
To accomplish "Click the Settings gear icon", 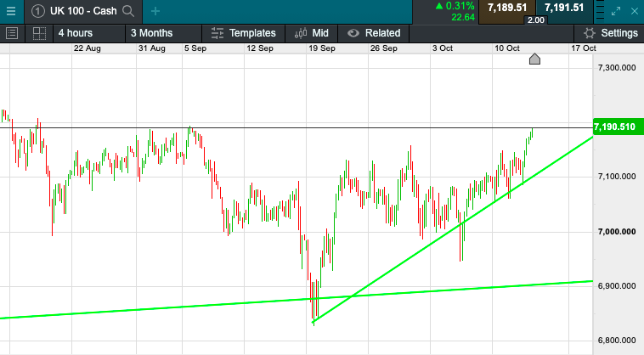I will (590, 33).
